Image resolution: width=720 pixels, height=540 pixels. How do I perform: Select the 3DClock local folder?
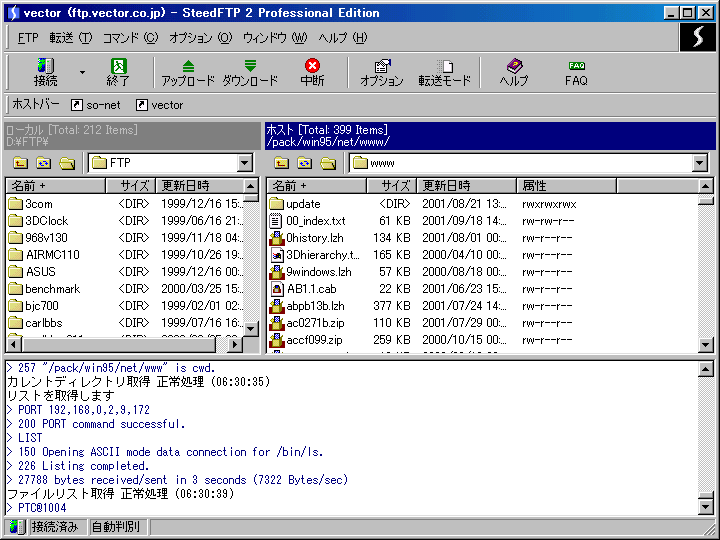click(38, 221)
